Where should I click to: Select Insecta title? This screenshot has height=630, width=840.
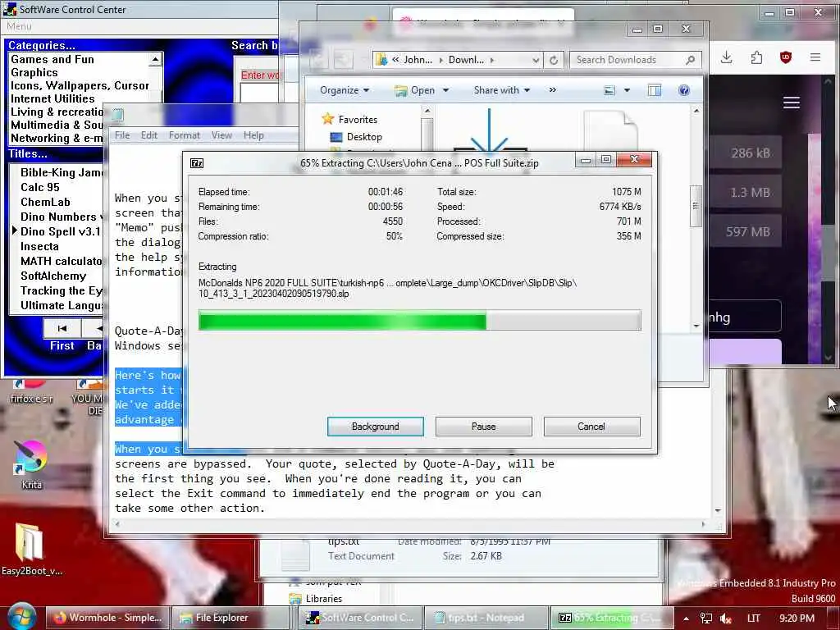point(39,246)
